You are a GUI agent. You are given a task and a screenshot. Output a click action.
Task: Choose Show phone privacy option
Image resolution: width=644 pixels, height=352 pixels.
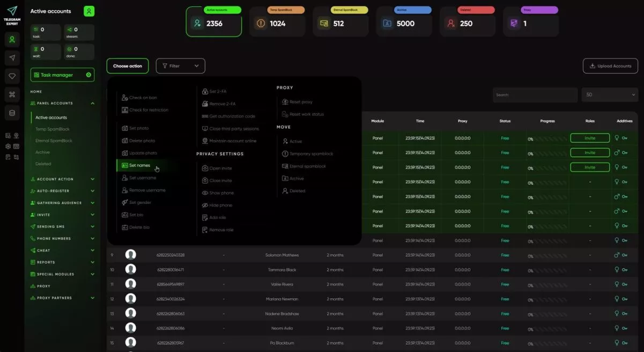point(218,193)
